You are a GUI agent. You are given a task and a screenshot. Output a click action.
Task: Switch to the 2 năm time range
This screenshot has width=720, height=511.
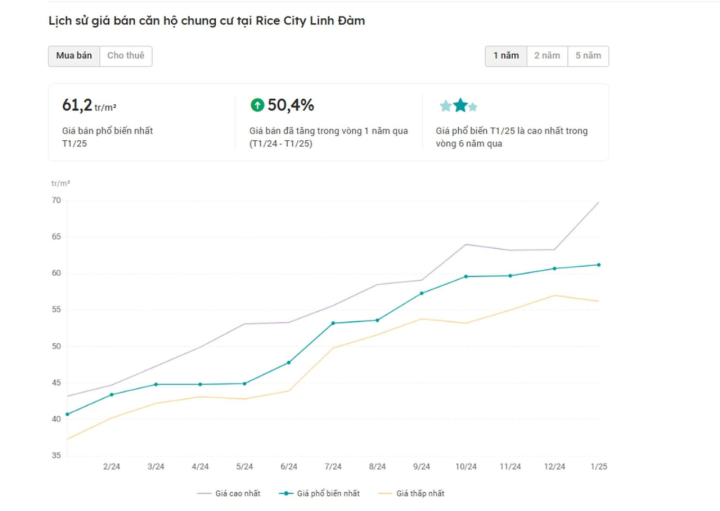point(547,56)
